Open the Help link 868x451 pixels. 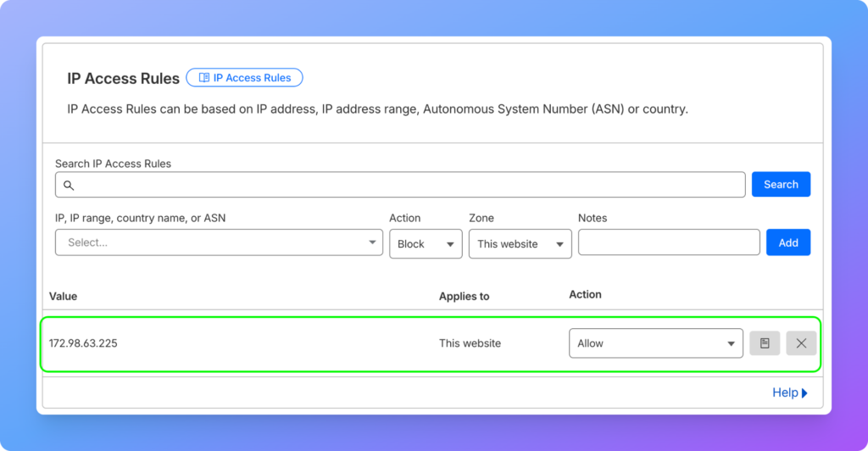(785, 393)
